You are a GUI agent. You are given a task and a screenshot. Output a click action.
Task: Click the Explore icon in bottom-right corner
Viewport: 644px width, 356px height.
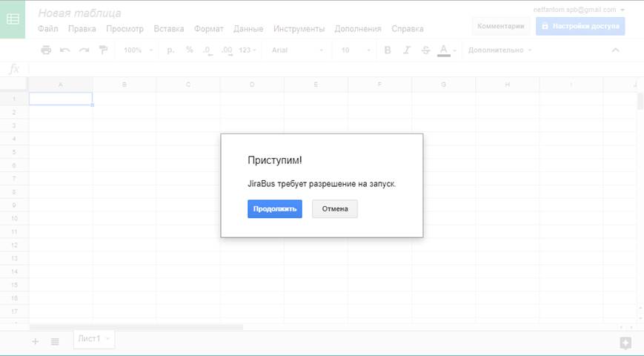click(626, 342)
